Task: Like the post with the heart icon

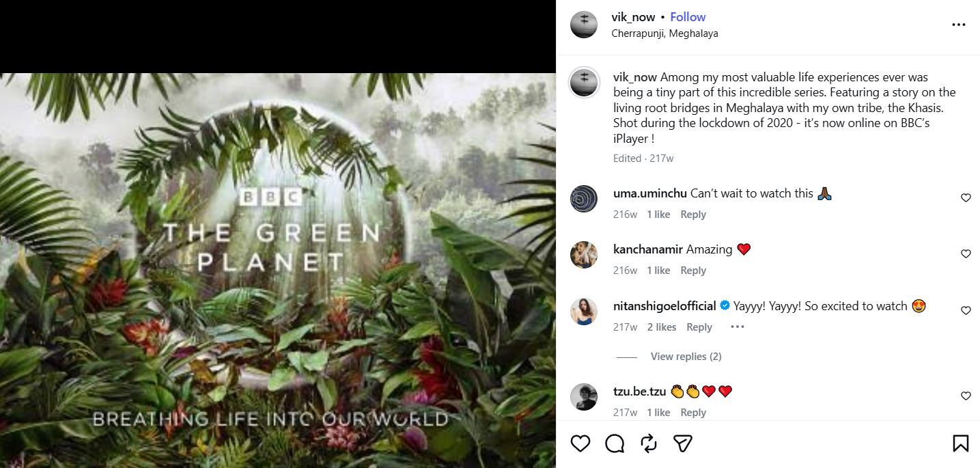Action: (x=580, y=443)
